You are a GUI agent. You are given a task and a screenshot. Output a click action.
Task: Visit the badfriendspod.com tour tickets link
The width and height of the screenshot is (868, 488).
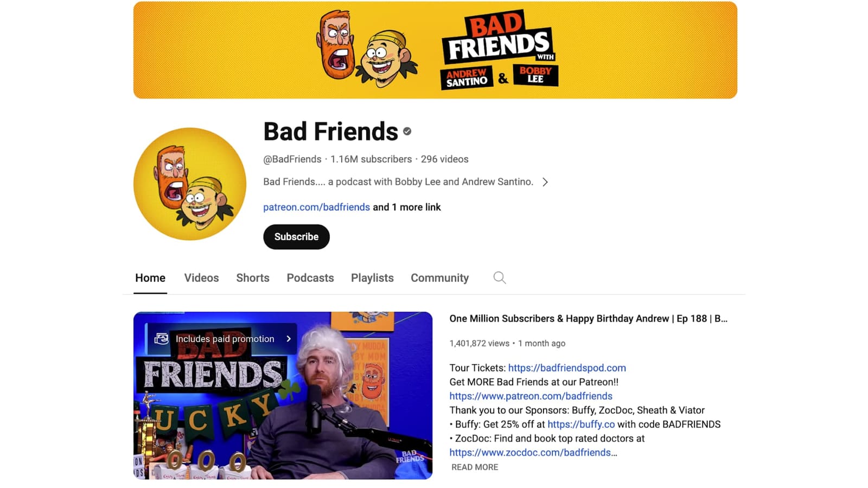567,368
